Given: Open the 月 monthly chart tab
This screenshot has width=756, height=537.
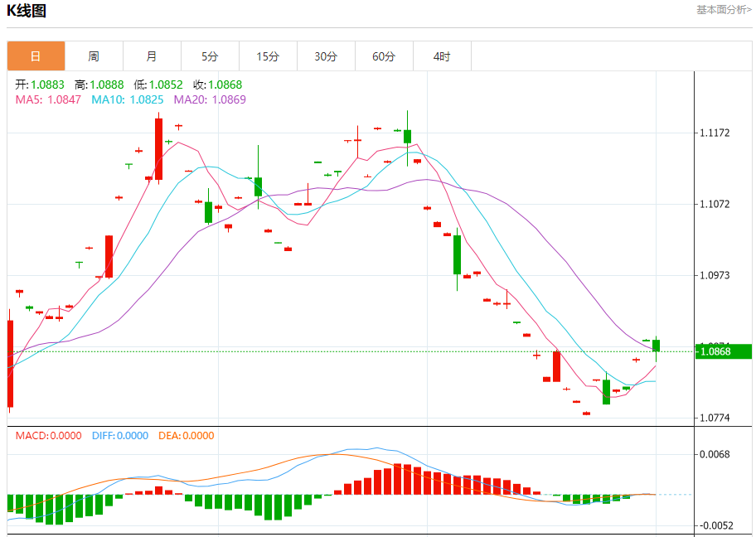Looking at the screenshot, I should (152, 56).
